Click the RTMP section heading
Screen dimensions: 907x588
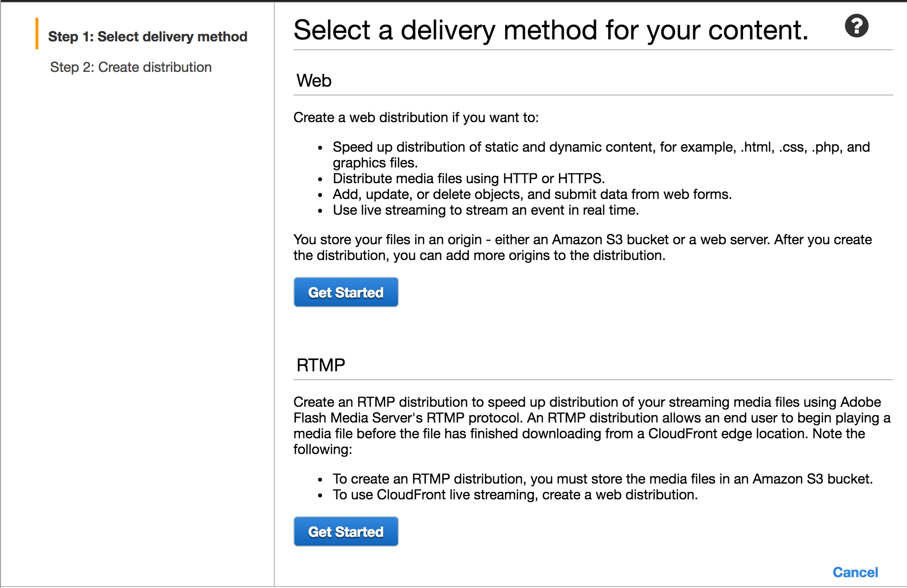321,365
